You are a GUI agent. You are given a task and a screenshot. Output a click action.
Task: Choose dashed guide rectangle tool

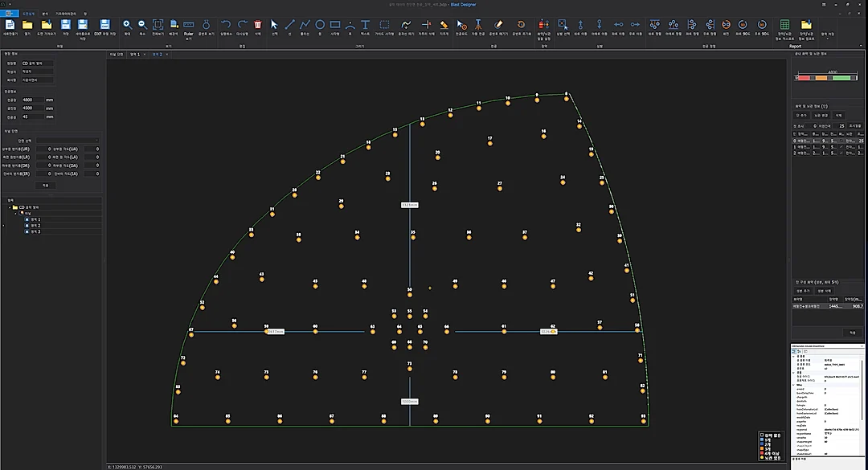384,25
